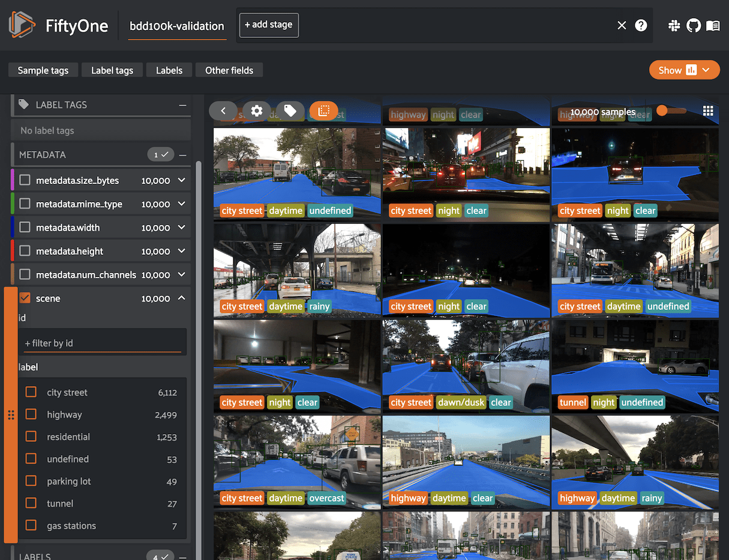Open the Slack community icon
This screenshot has width=729, height=560.
[674, 25]
